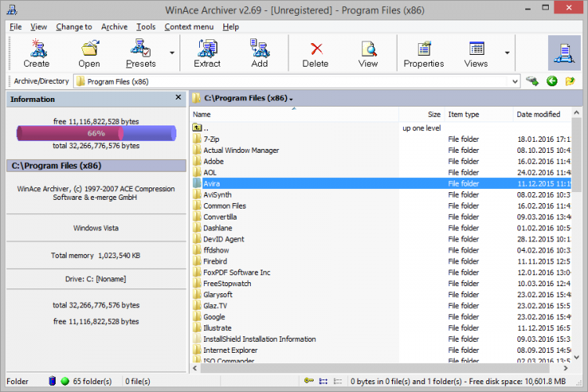Click the Views toolbar icon

pos(476,53)
